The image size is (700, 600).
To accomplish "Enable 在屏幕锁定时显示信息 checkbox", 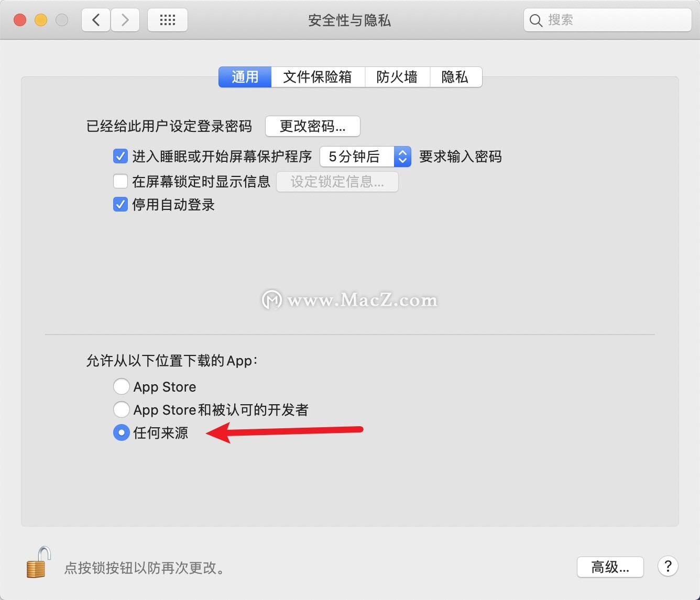I will (121, 181).
